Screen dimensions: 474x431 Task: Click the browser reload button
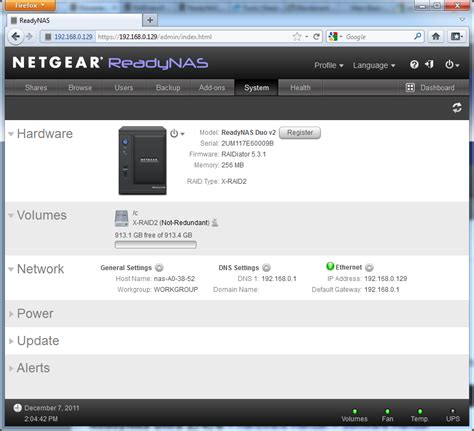coord(316,36)
